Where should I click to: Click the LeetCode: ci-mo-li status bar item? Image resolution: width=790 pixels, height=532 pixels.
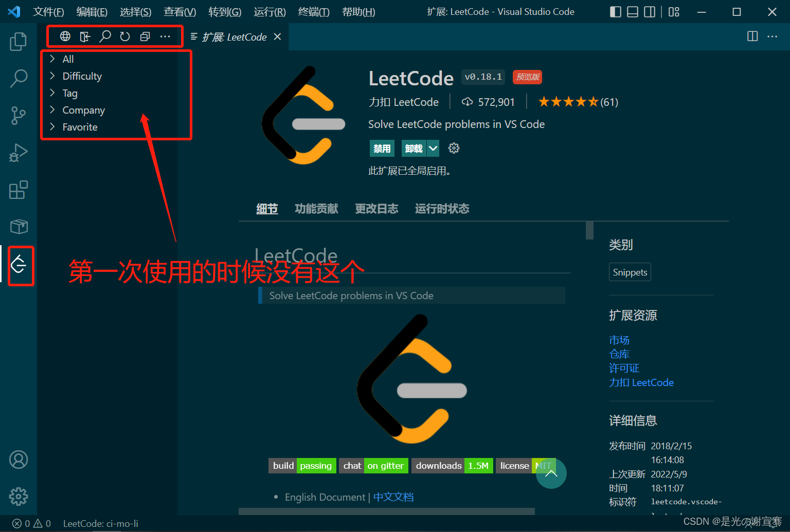point(101,523)
